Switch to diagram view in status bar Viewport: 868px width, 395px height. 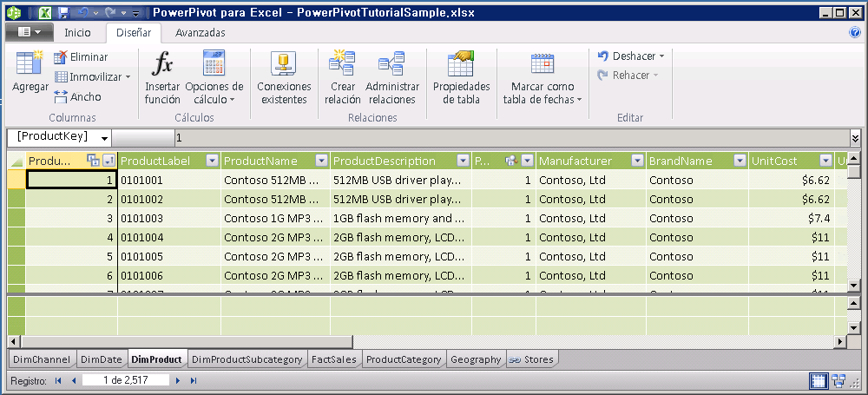pos(838,380)
